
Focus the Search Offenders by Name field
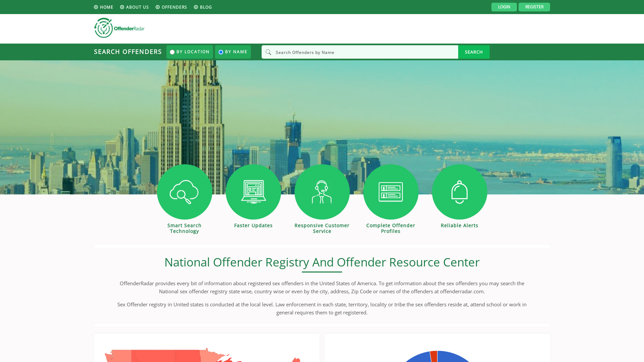tap(360, 52)
